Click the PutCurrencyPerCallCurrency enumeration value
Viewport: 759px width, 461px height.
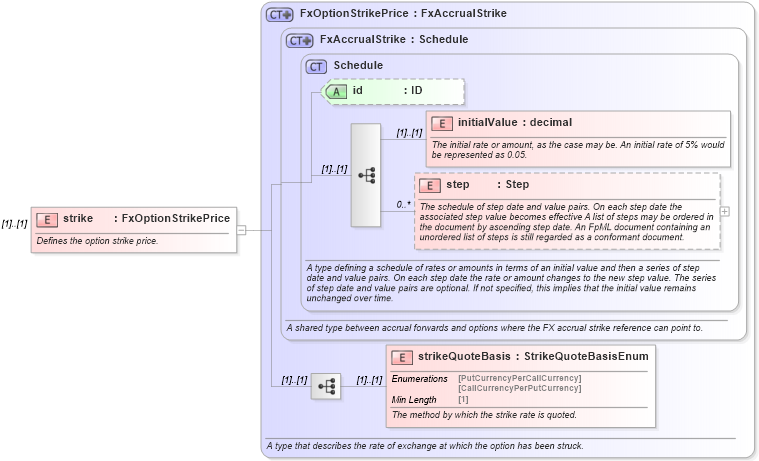click(519, 378)
